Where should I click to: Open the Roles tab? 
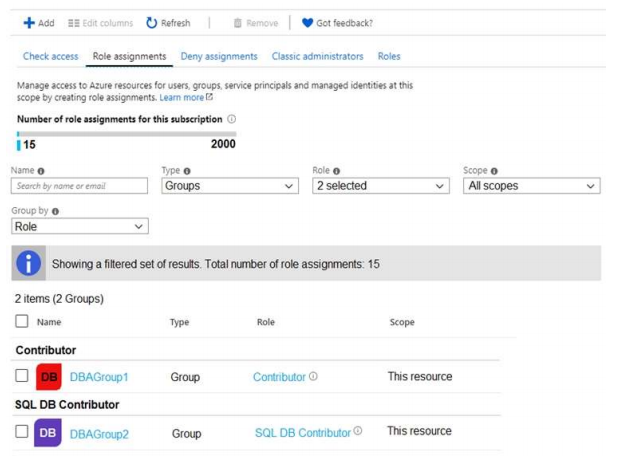coord(389,56)
